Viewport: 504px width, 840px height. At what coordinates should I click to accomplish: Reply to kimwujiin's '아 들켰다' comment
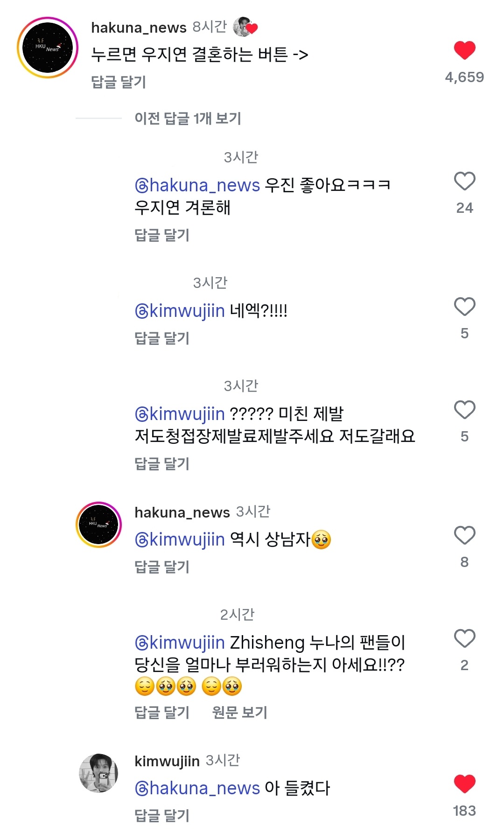pos(162,816)
